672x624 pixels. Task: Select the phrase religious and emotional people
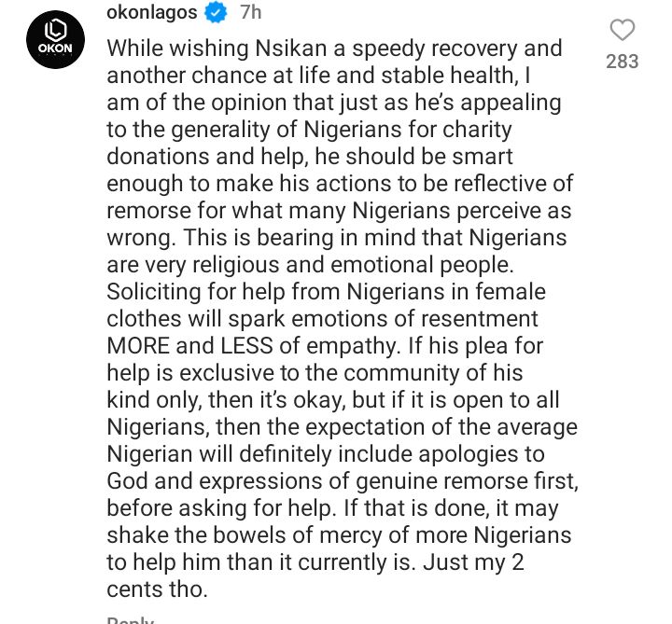point(353,265)
